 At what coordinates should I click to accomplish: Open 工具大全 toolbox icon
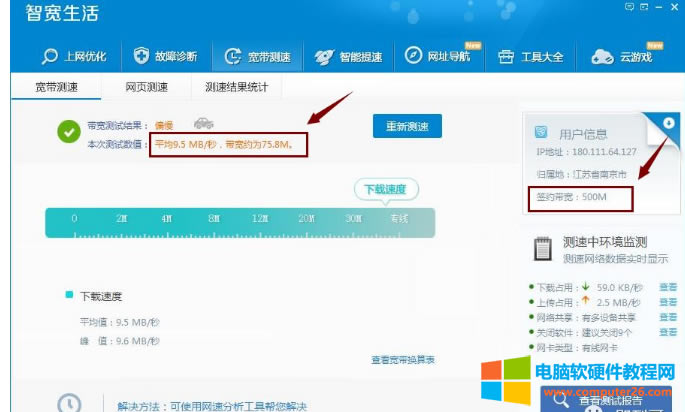click(506, 57)
